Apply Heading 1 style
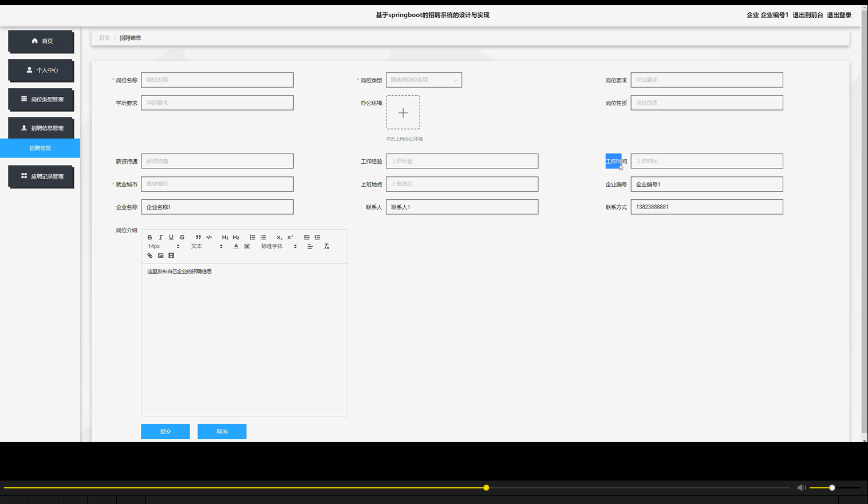This screenshot has width=868, height=504. 225,237
